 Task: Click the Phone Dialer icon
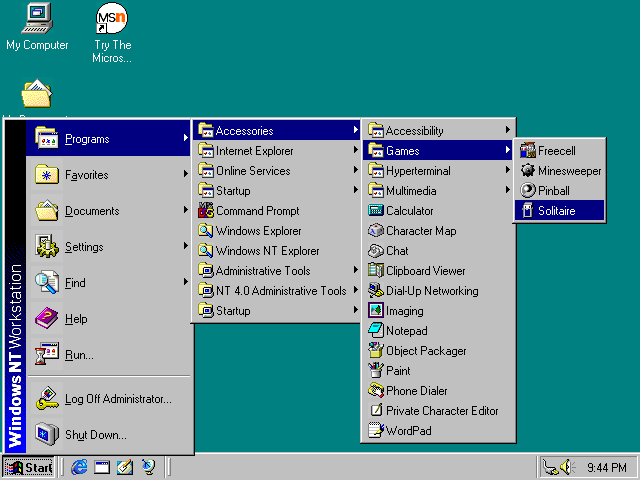(x=376, y=391)
